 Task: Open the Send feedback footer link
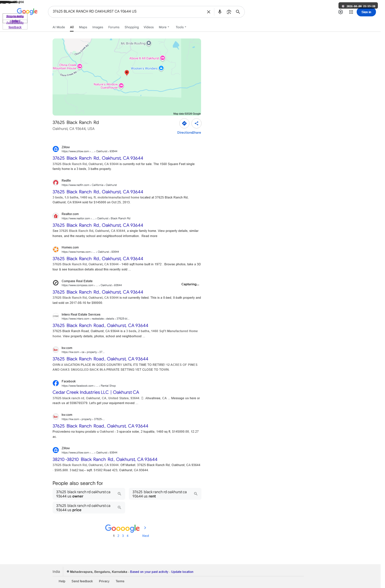pyautogui.click(x=82, y=581)
